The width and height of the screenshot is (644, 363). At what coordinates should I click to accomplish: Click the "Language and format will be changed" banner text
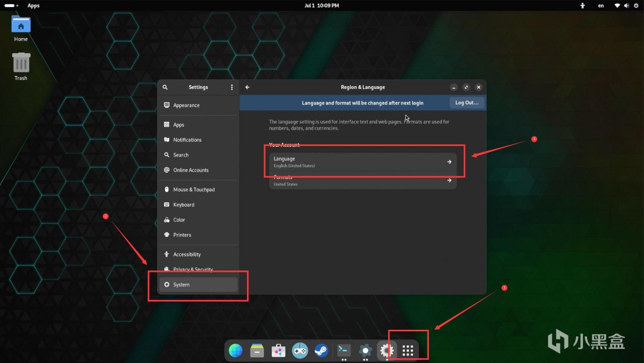363,103
